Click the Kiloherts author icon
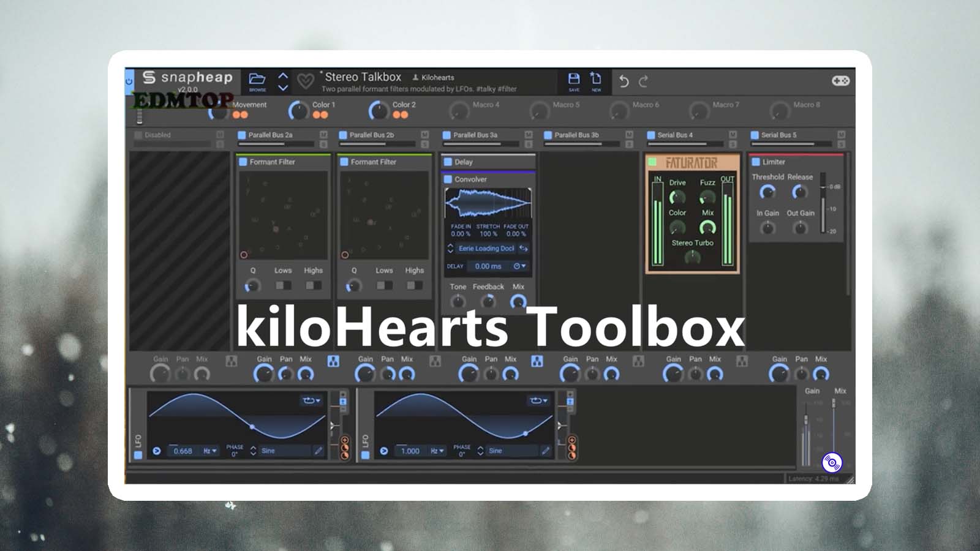 pos(415,77)
